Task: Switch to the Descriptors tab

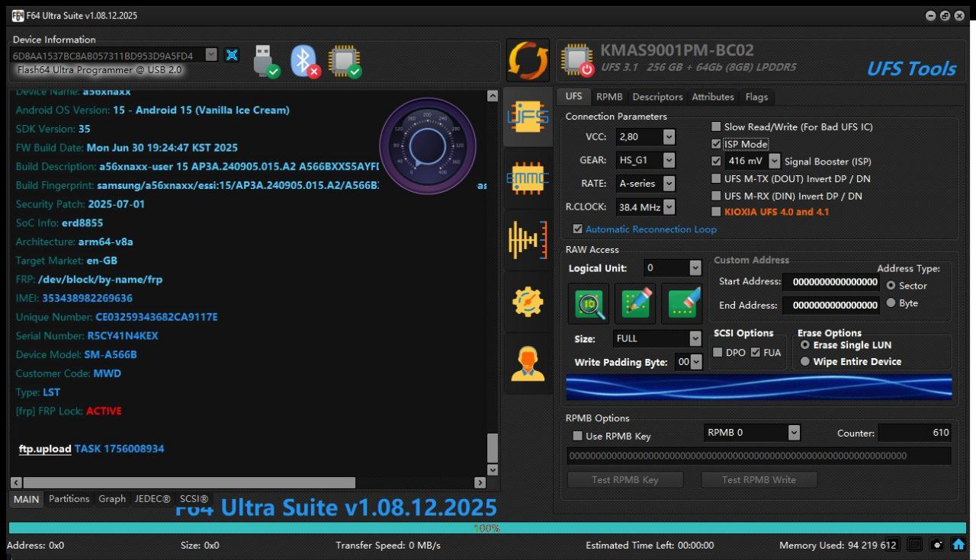Action: coord(657,97)
